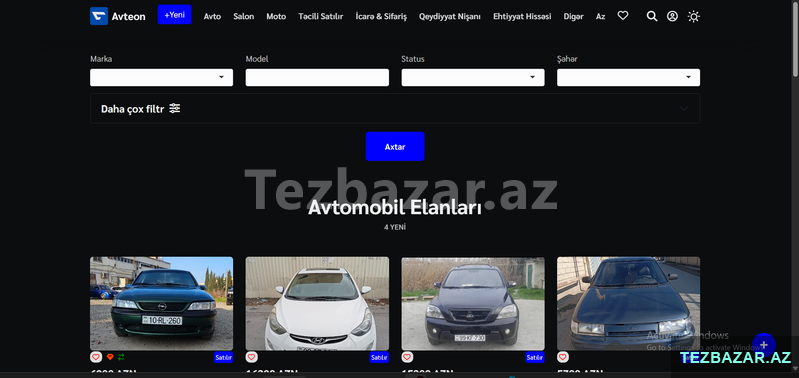Open the Moto menu
Screen dimensions: 799x378
[x=276, y=16]
